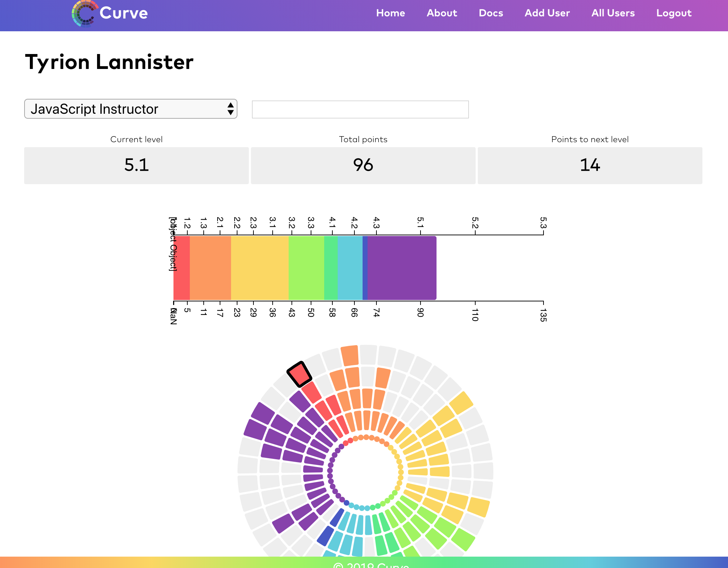Viewport: 728px width, 568px height.
Task: Click the 3.1 level tick label
Action: pos(273,223)
